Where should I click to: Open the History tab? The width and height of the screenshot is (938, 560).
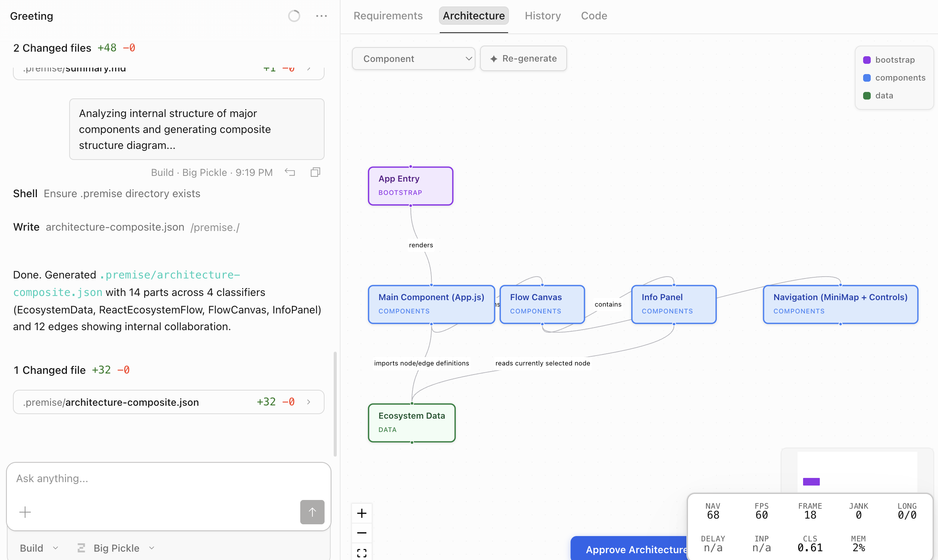point(543,16)
